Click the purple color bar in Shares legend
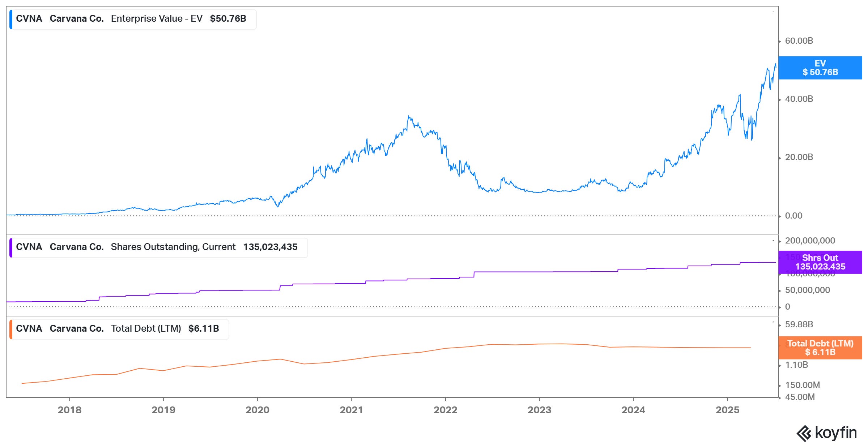This screenshot has height=448, width=868. (x=11, y=247)
